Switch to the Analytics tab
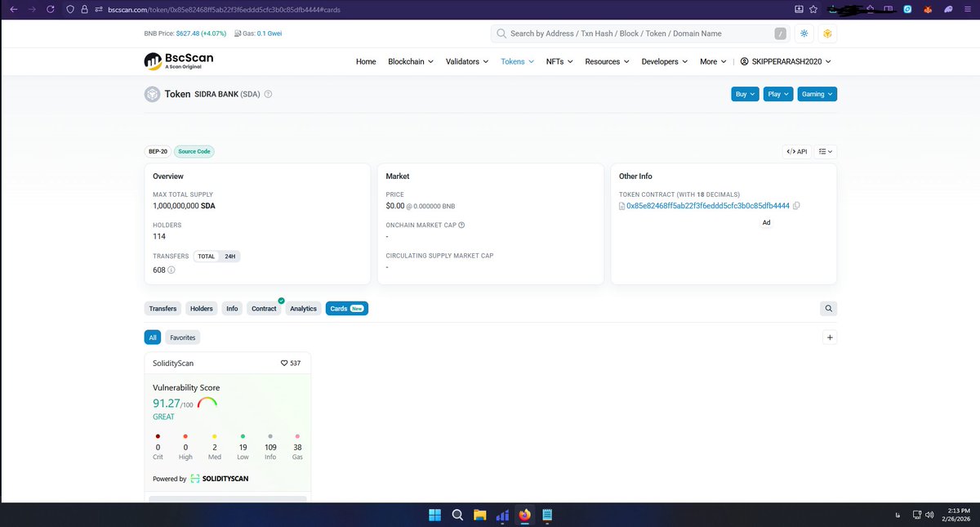The width and height of the screenshot is (980, 527). pyautogui.click(x=303, y=308)
